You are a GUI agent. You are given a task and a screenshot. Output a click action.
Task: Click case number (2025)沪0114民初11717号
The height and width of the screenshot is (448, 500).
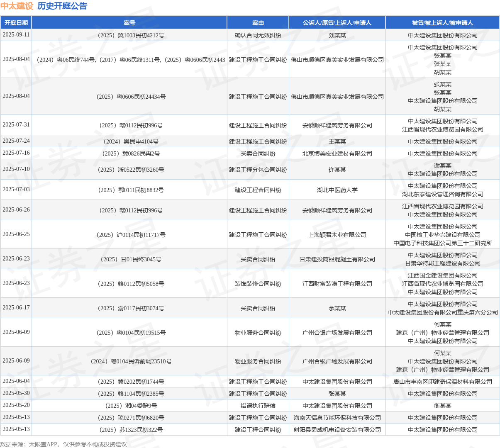(129, 235)
